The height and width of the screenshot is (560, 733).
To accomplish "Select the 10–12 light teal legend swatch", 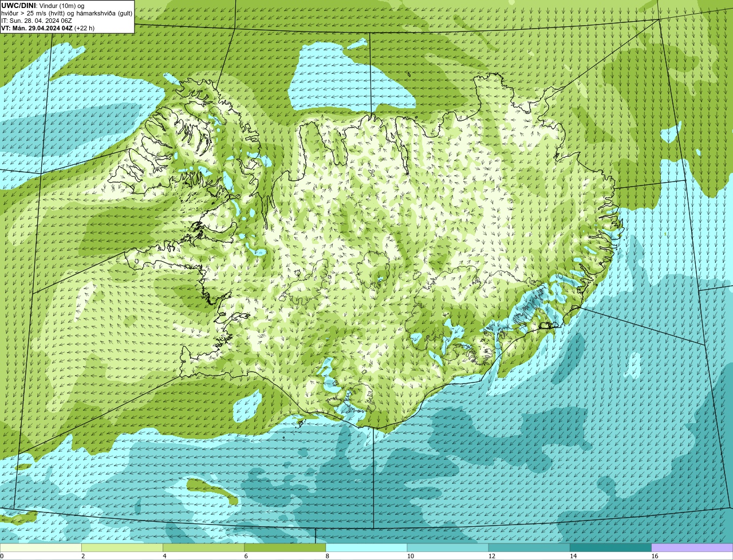I will 448,547.
